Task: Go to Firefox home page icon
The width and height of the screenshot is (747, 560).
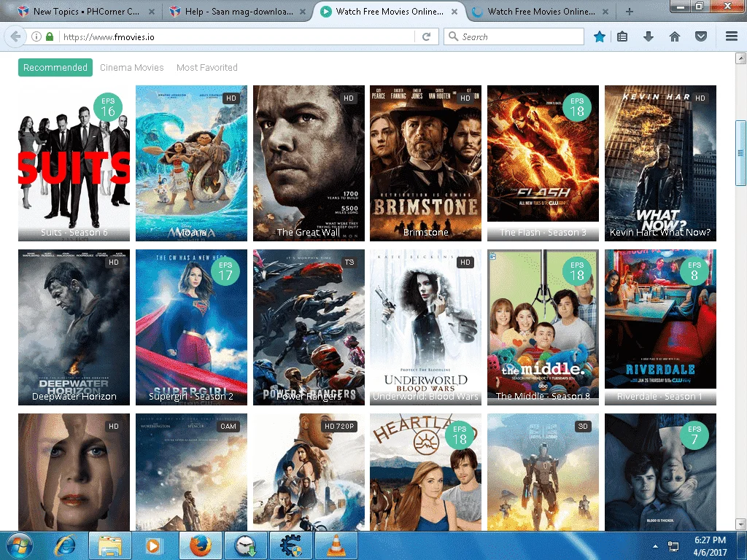Action: tap(675, 36)
